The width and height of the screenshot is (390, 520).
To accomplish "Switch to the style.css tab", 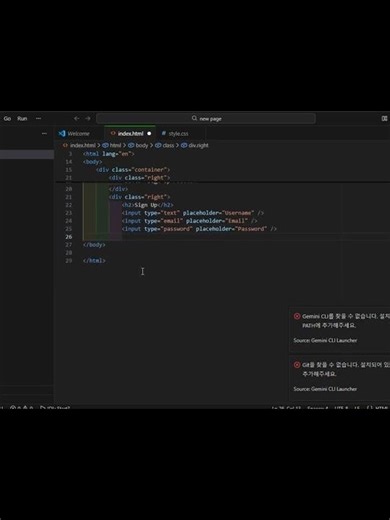I will coord(178,134).
